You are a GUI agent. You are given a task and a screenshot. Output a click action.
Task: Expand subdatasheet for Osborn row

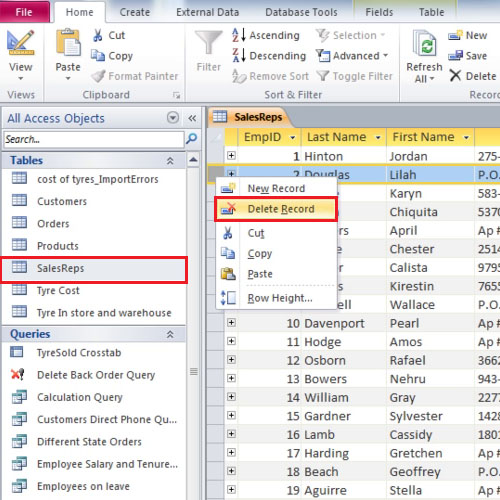[231, 360]
